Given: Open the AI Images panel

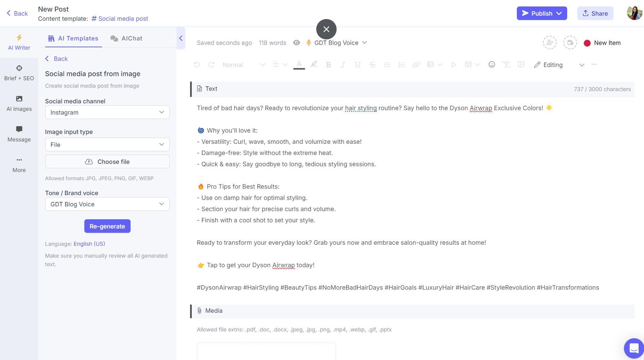Looking at the screenshot, I should (x=19, y=104).
